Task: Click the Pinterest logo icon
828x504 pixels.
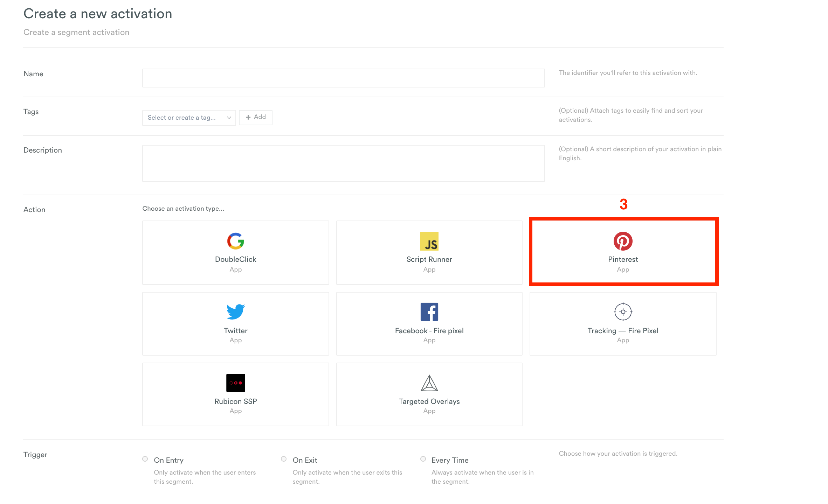Action: (x=623, y=241)
